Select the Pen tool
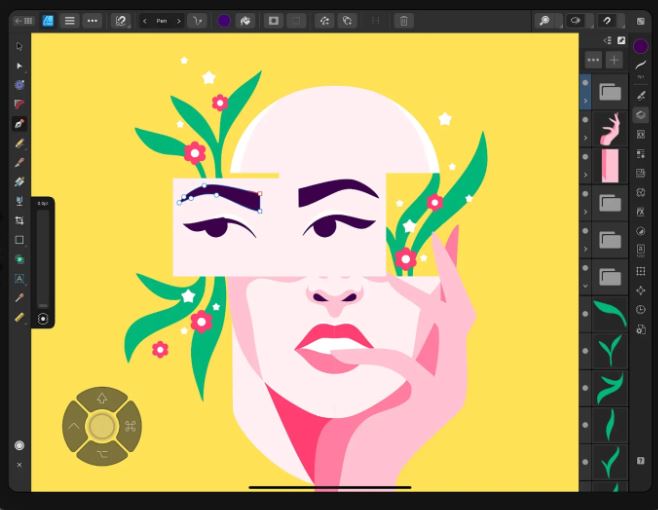This screenshot has width=658, height=510. 19,124
